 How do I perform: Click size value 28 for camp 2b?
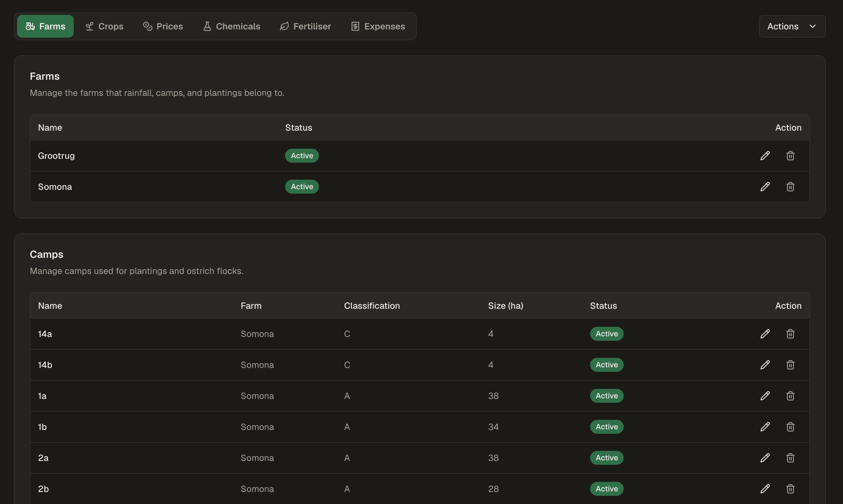pos(494,489)
